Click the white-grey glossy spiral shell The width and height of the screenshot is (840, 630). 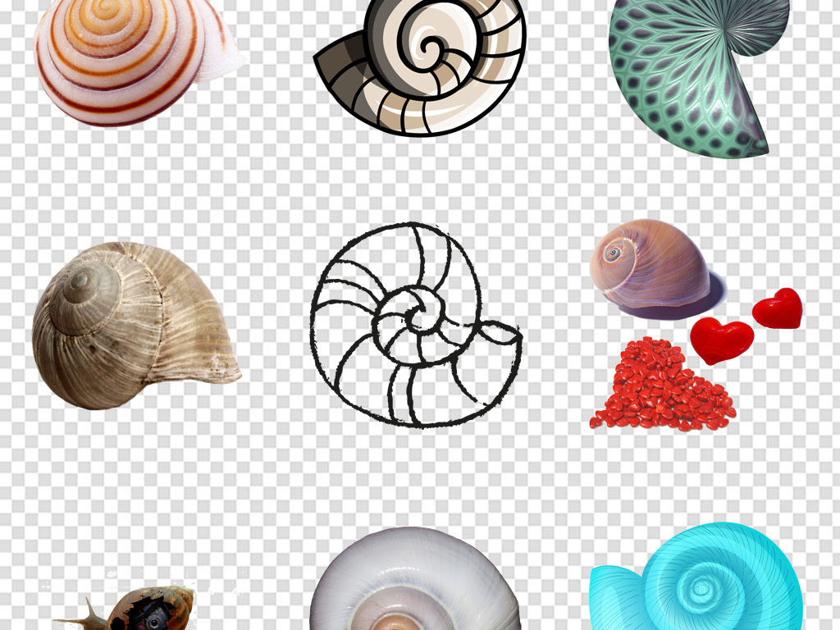pos(415,579)
